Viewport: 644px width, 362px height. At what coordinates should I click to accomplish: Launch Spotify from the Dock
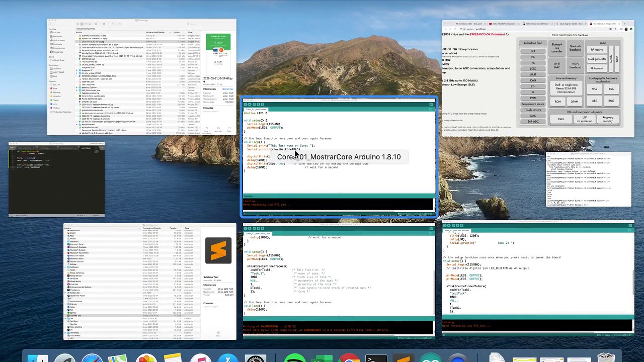click(294, 358)
